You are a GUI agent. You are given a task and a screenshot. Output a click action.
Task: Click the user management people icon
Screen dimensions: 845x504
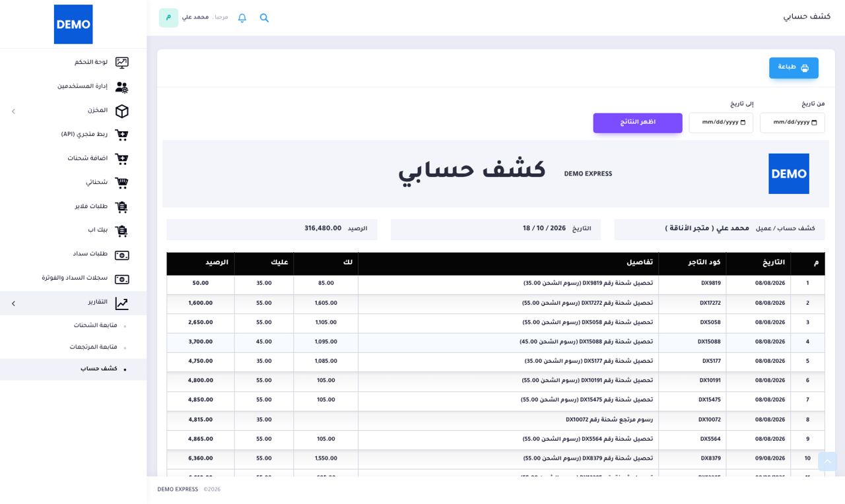(121, 87)
